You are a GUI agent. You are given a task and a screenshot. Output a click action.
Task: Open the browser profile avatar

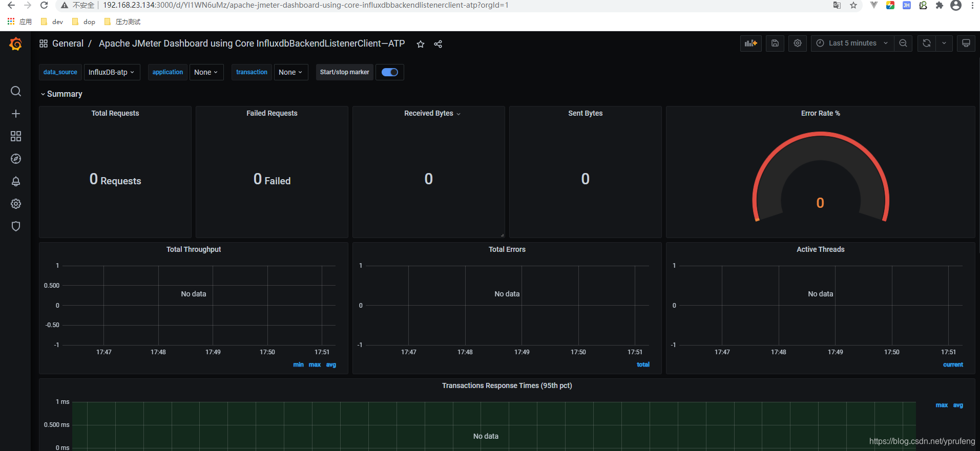[x=956, y=5]
